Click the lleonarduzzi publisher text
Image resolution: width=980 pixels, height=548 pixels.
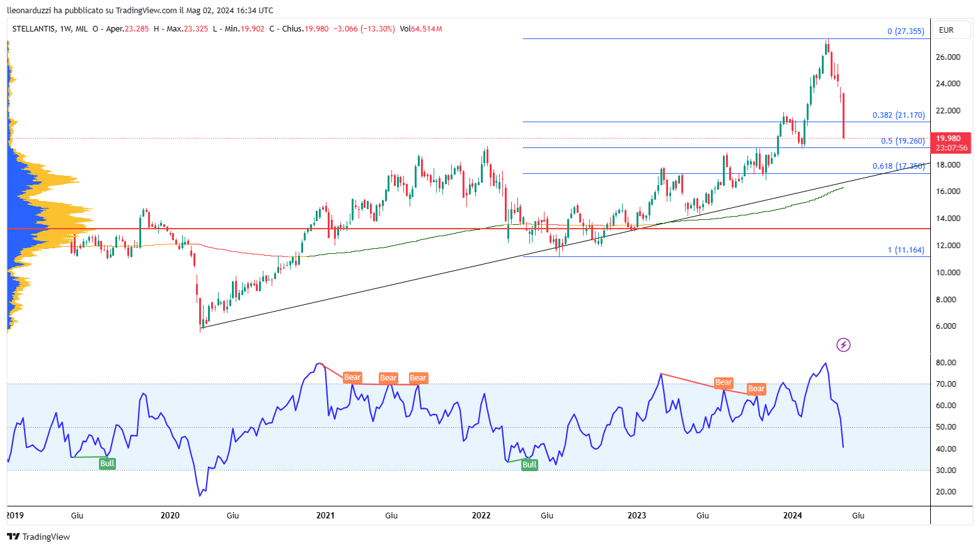(29, 10)
